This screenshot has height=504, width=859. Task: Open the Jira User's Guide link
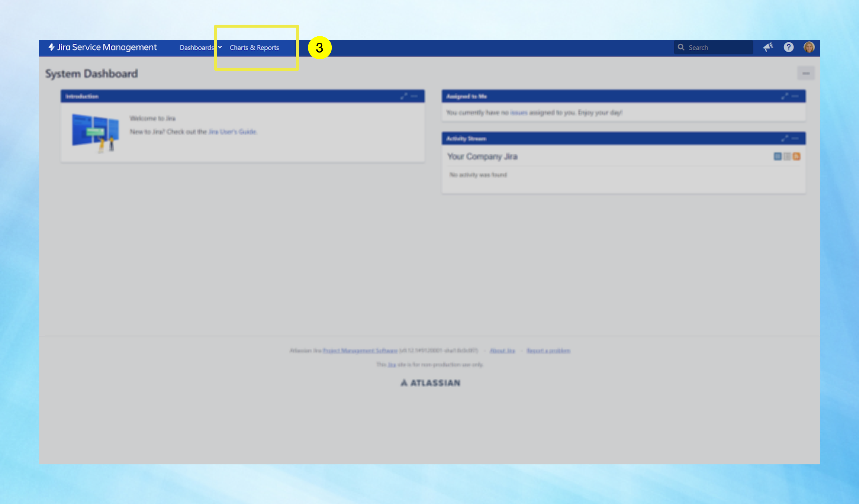tap(232, 132)
